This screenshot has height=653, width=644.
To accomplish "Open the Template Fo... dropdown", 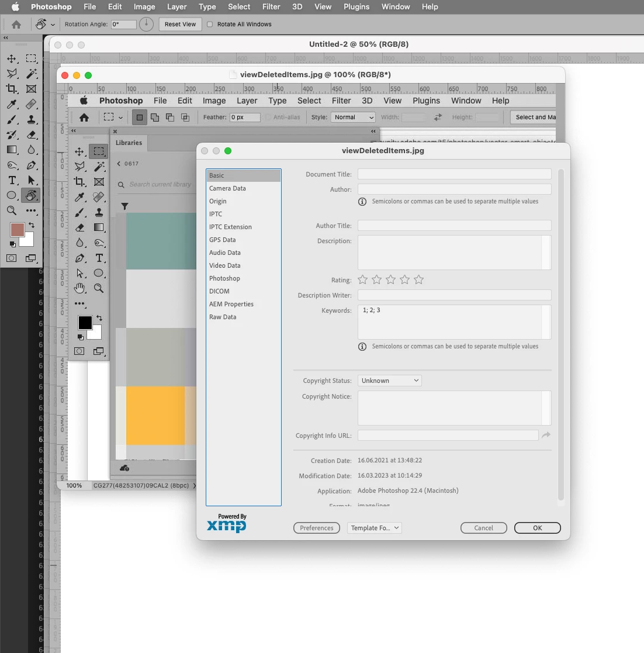I will [375, 528].
